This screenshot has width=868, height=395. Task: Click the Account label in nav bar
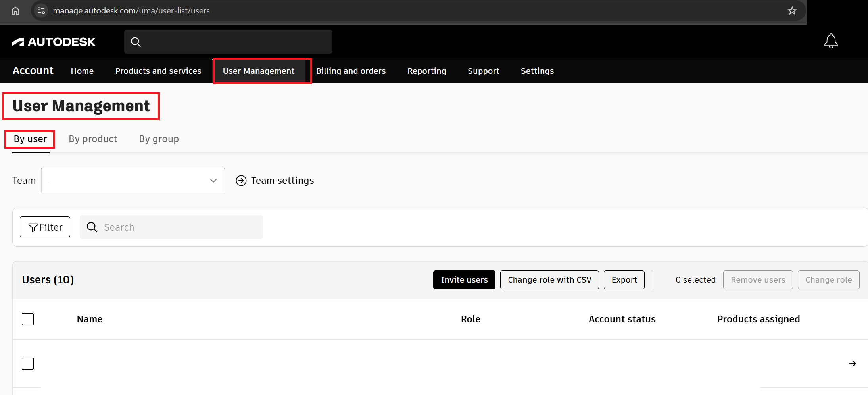33,71
